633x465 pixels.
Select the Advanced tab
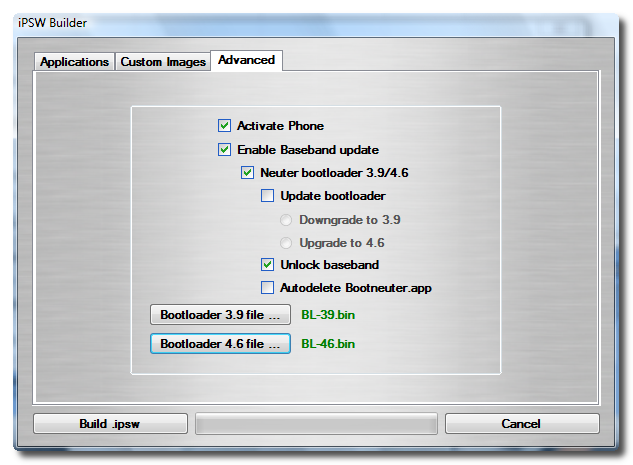tap(246, 60)
